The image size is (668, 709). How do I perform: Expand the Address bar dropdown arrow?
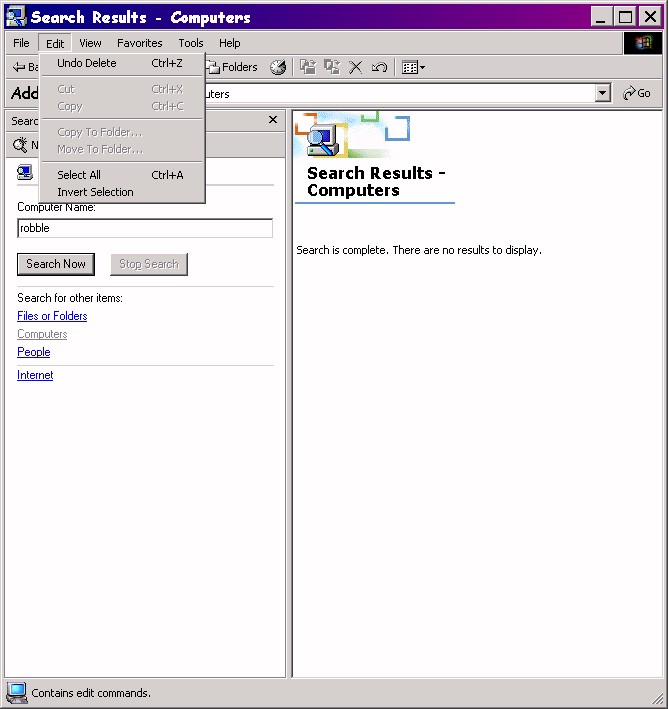click(x=602, y=93)
